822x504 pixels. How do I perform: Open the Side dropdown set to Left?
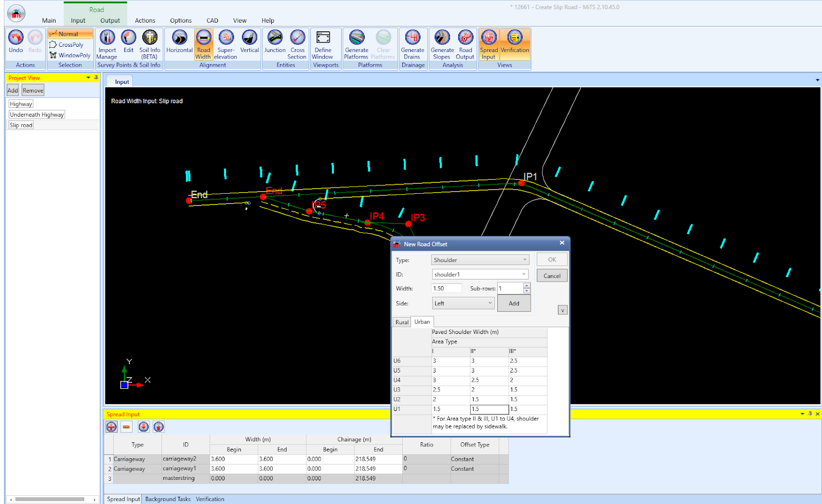(462, 303)
